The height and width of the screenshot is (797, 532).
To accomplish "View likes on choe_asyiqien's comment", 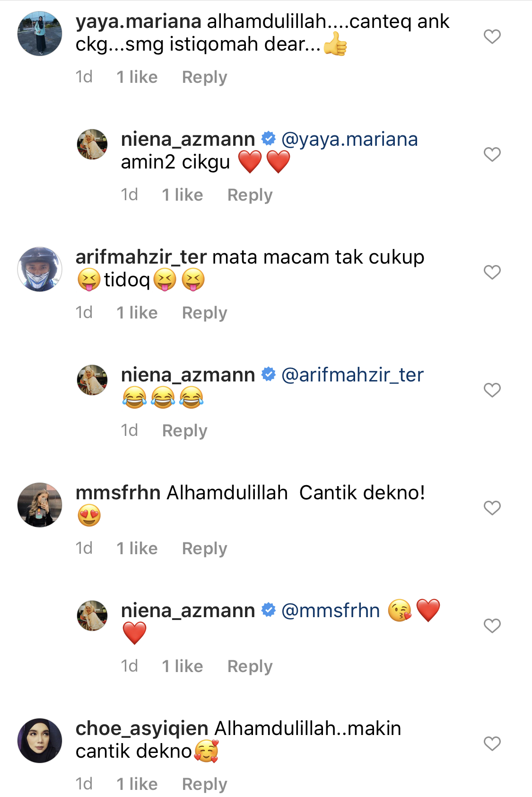I will pyautogui.click(x=137, y=784).
